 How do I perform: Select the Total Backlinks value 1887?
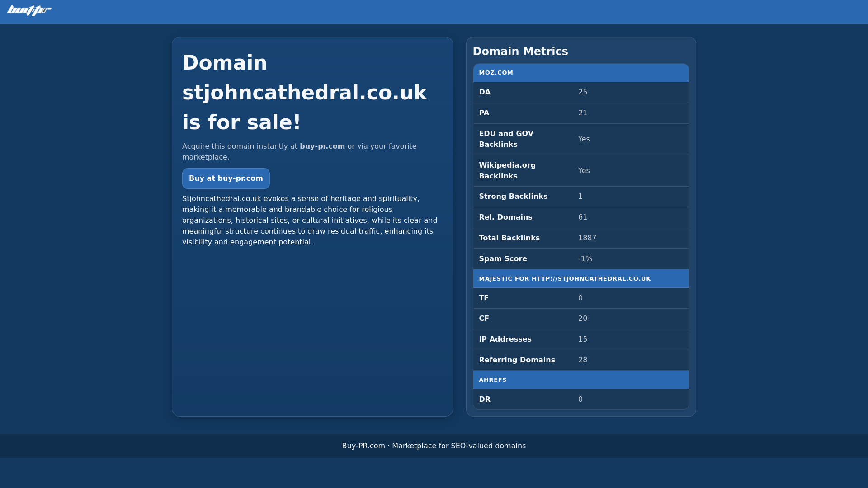coord(587,238)
